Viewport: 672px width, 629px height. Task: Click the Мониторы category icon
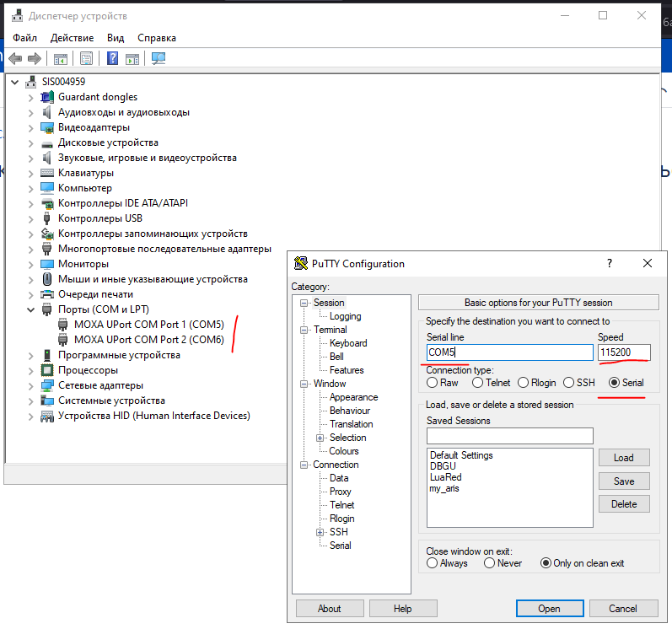coord(46,264)
